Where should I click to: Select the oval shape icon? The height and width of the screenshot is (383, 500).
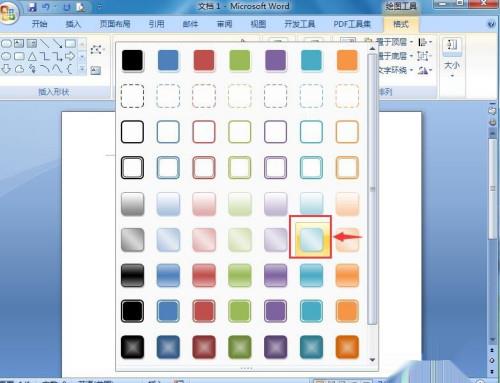[6, 56]
